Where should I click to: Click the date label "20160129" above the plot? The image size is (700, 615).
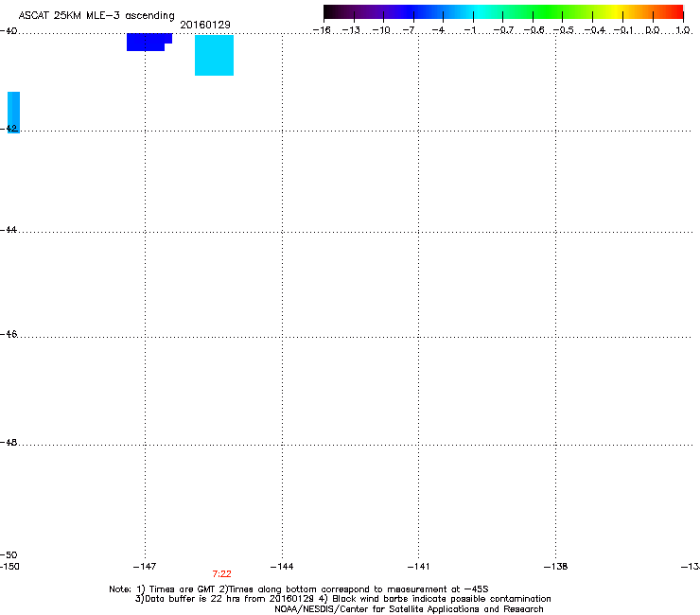coord(205,25)
